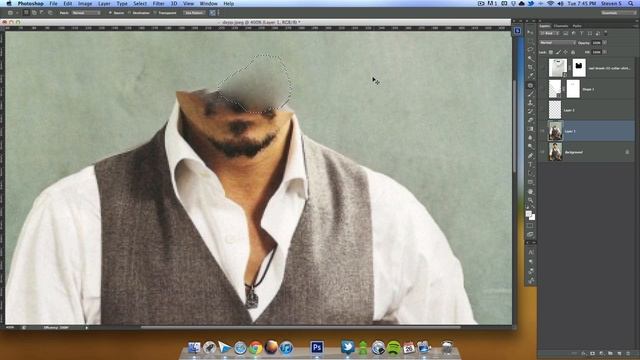Open the pattern picker
The width and height of the screenshot is (640, 360).
click(x=213, y=13)
